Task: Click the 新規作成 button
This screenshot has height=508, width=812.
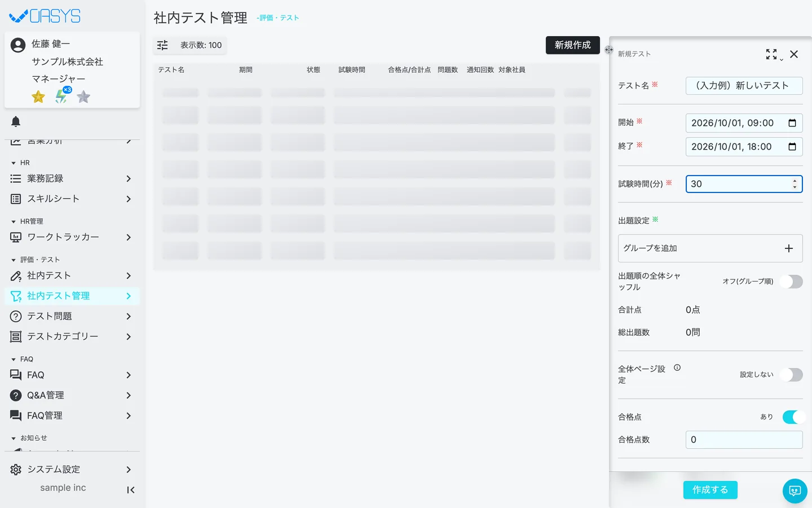Action: [x=573, y=45]
